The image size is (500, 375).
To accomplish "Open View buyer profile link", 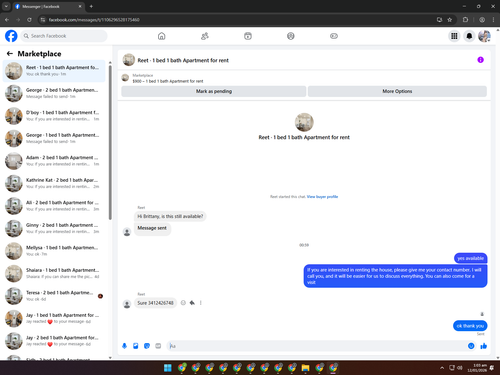I will [322, 197].
